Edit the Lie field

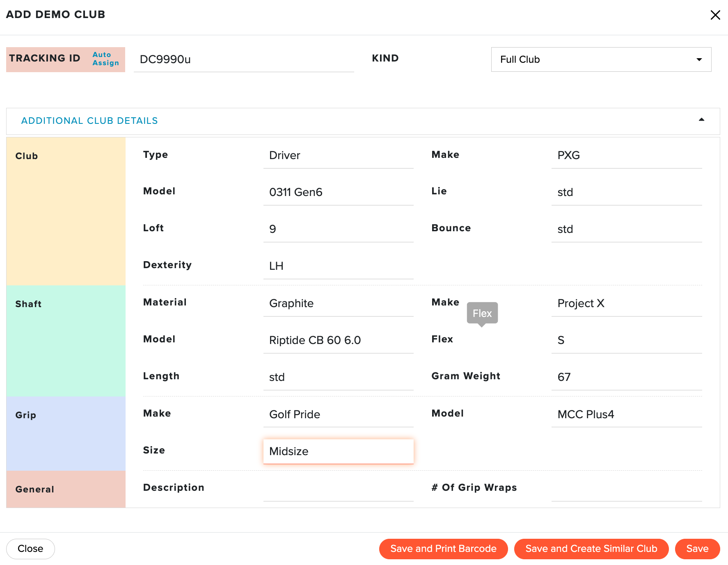click(627, 192)
